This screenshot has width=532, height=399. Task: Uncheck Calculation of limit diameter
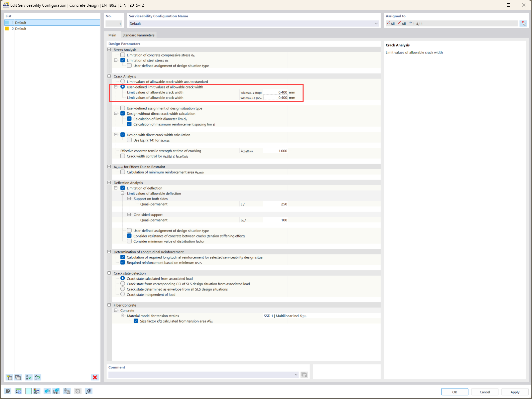pos(129,119)
